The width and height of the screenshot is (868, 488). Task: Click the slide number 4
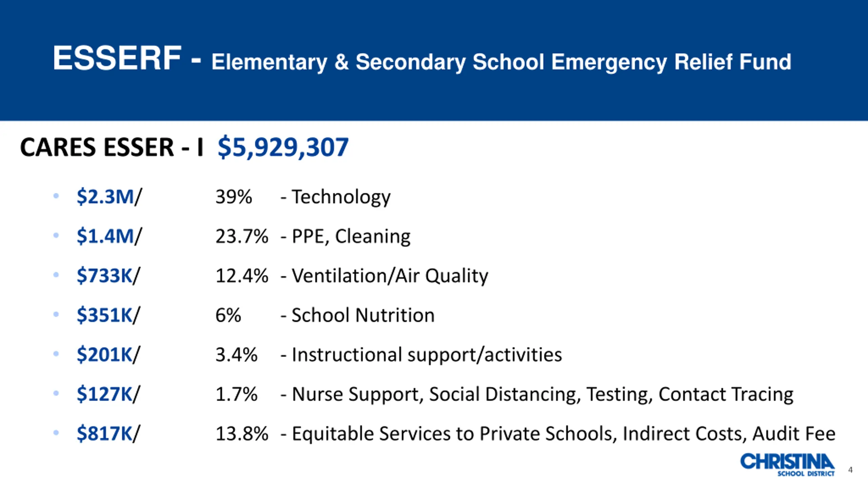point(850,470)
